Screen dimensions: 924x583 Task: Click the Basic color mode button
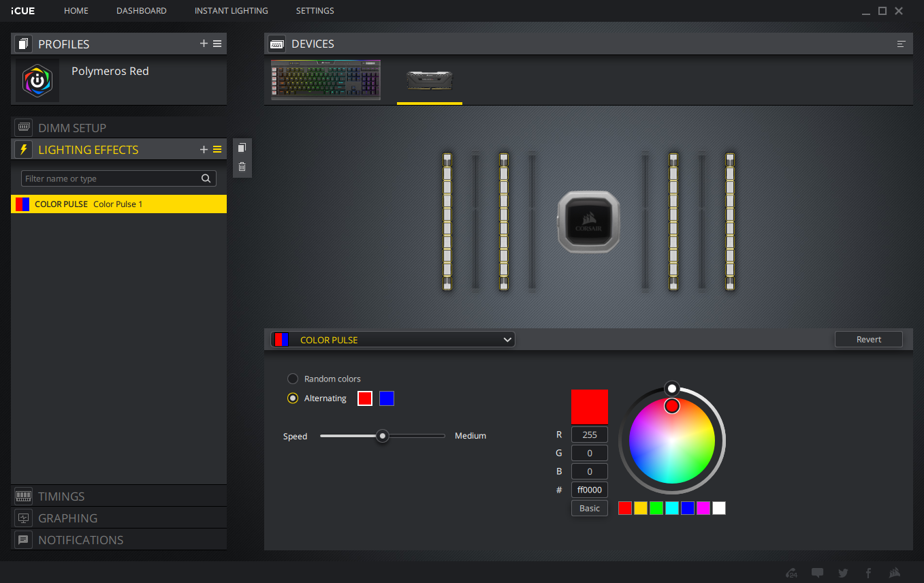(x=589, y=508)
